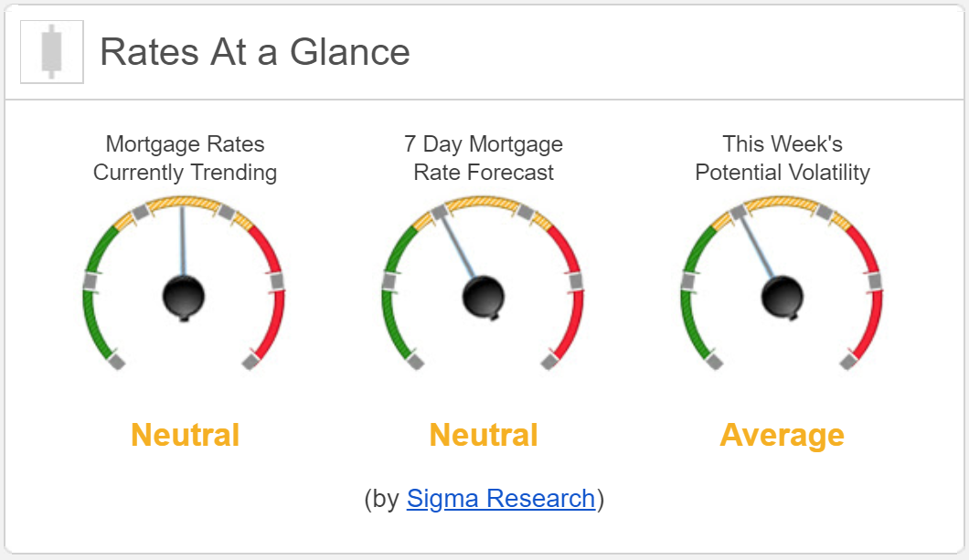Click the Rates At a Glance heading

click(255, 51)
